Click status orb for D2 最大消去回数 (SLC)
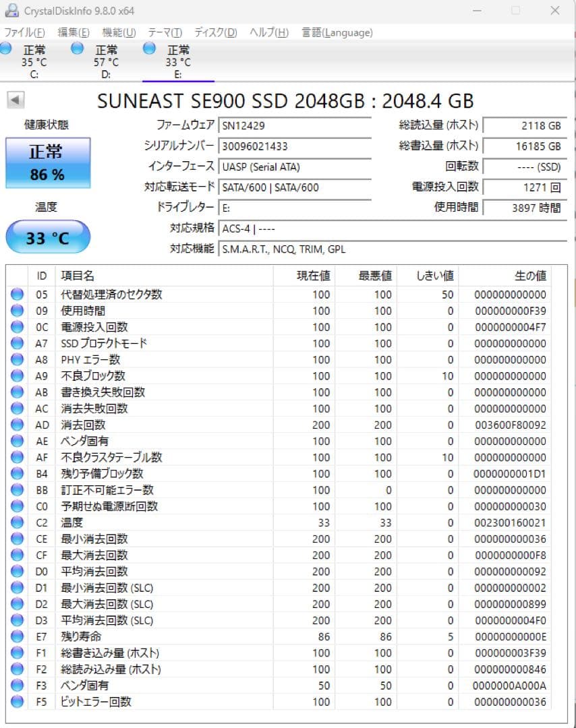Viewport: 576px width, 728px height. tap(17, 603)
